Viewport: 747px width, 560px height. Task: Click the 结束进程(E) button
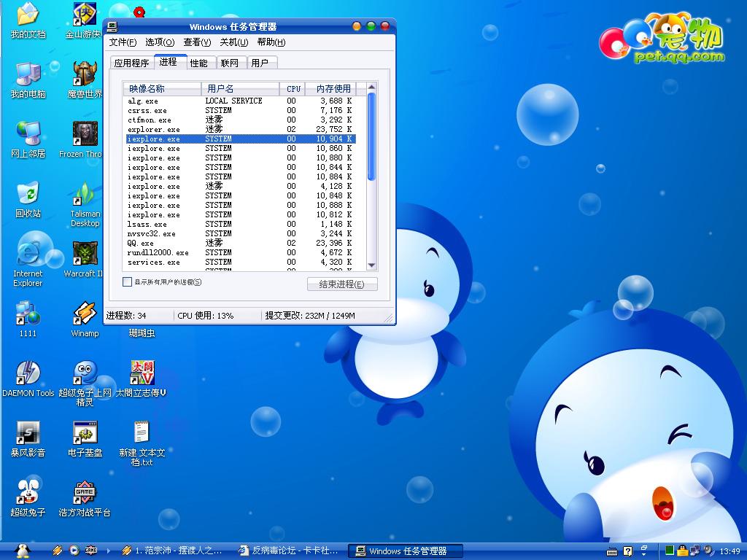click(342, 284)
